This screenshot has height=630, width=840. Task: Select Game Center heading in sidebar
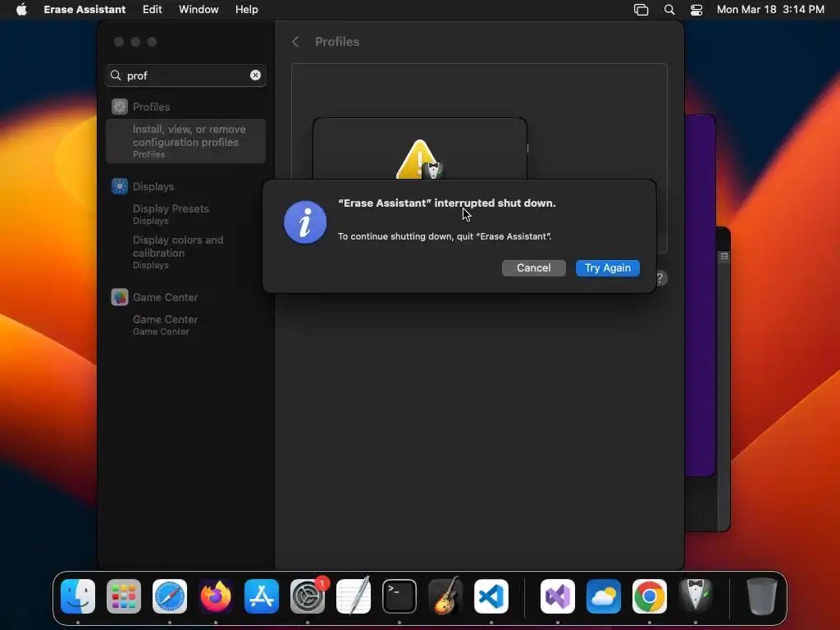click(165, 297)
